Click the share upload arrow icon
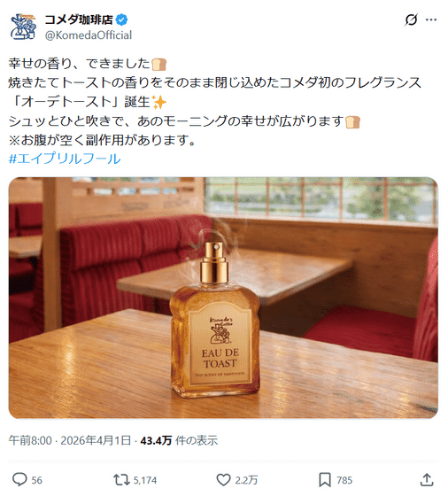The height and width of the screenshot is (496, 448). click(427, 479)
